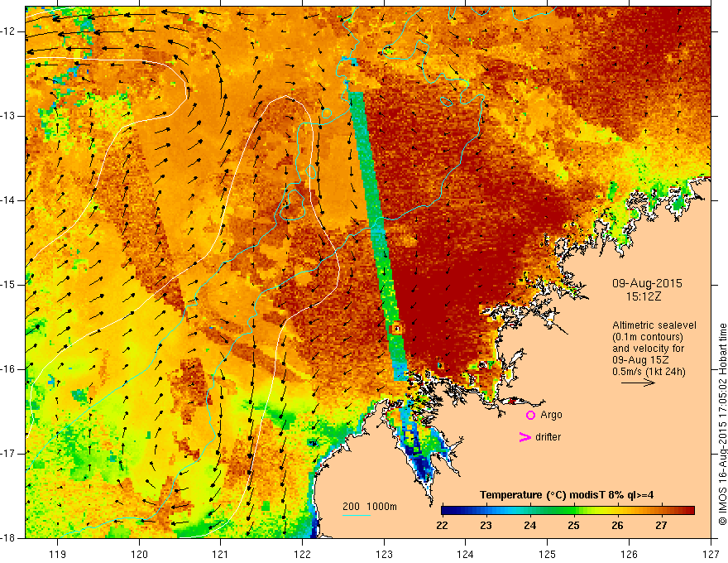Click the '200 1000m' depth contour label
The image size is (728, 563).
(370, 507)
